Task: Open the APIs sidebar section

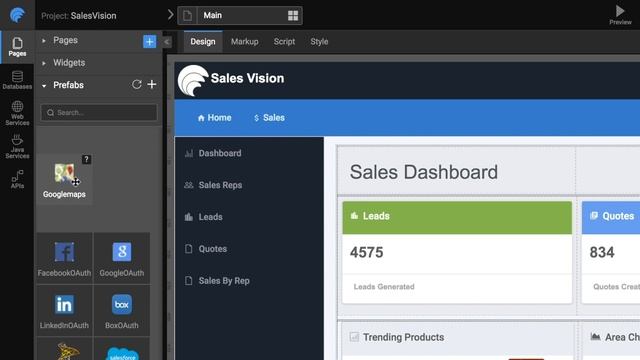Action: click(x=17, y=180)
